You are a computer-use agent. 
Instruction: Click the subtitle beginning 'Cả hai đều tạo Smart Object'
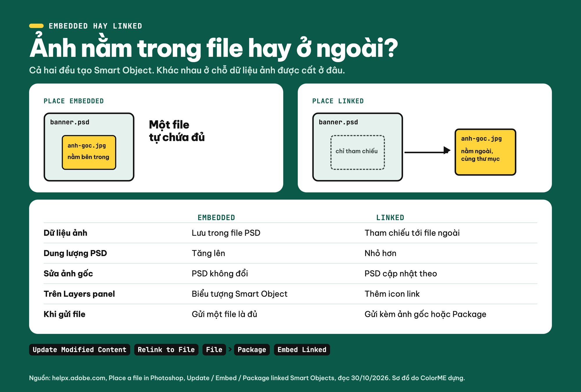coord(187,70)
